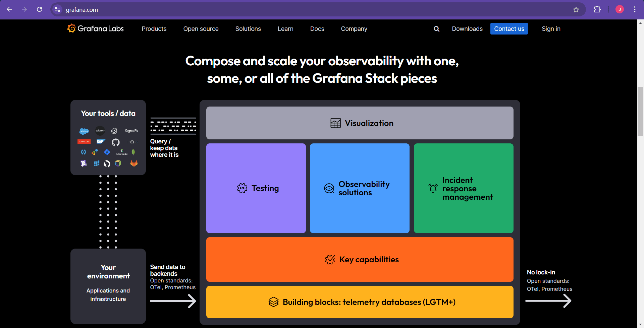The width and height of the screenshot is (644, 328).
Task: Click the Grafana Labs logo
Action: click(96, 28)
